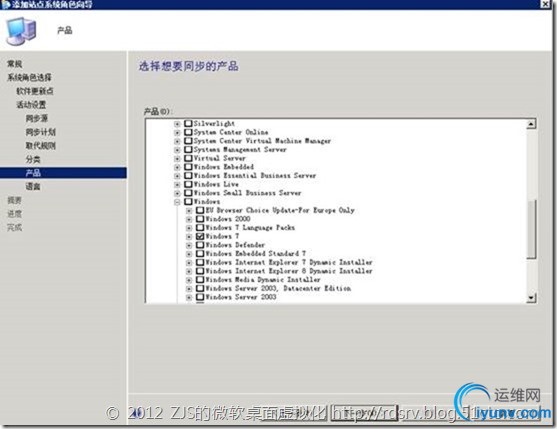Image resolution: width=557 pixels, height=429 pixels.
Task: Expand the System Center Online node
Action: click(x=177, y=132)
